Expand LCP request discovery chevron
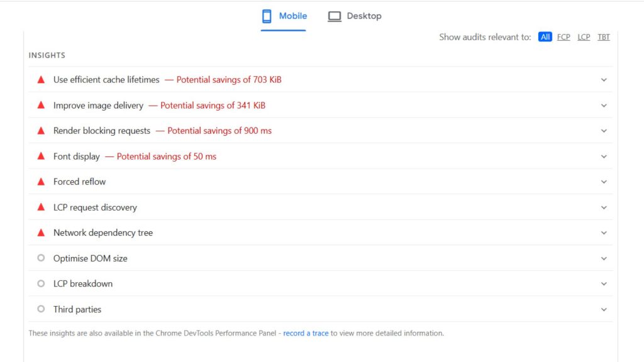This screenshot has height=362, width=644. (604, 207)
